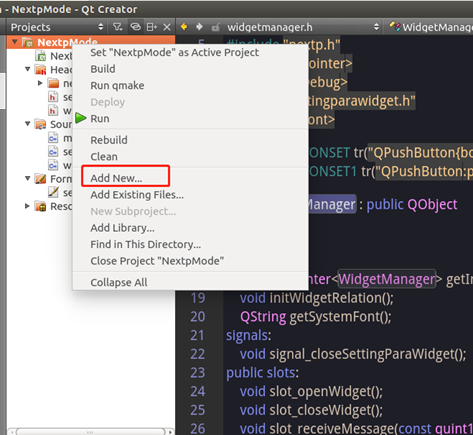Click the Sources folder icon
473x435 pixels.
pyautogui.click(x=41, y=124)
